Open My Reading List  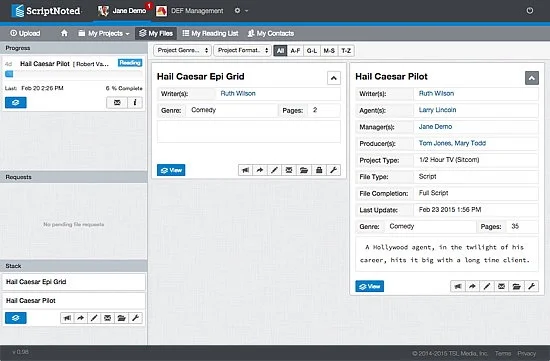click(x=210, y=33)
